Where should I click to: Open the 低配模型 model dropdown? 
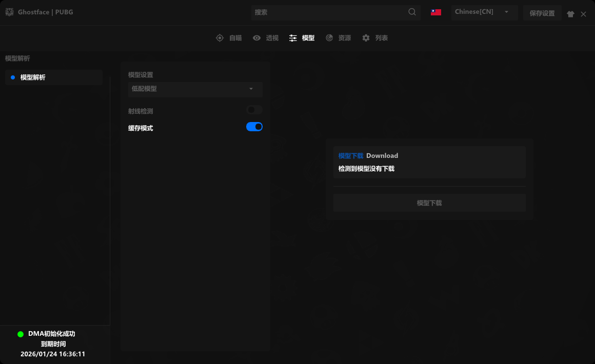(195, 89)
